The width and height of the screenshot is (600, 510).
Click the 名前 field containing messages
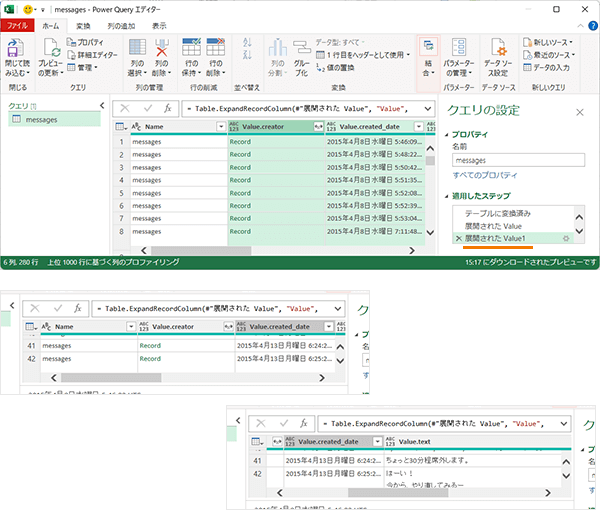tap(518, 160)
